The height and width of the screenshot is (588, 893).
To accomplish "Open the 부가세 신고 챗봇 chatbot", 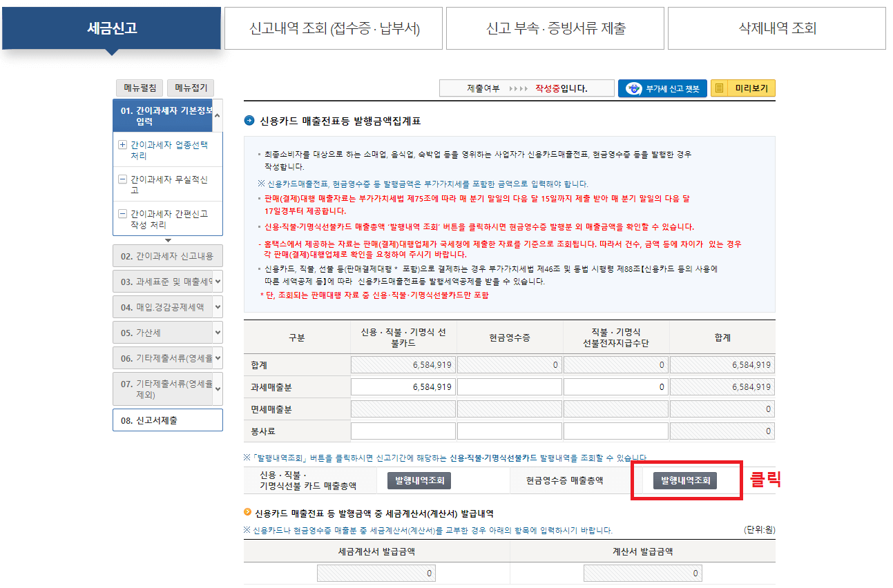I will (662, 88).
